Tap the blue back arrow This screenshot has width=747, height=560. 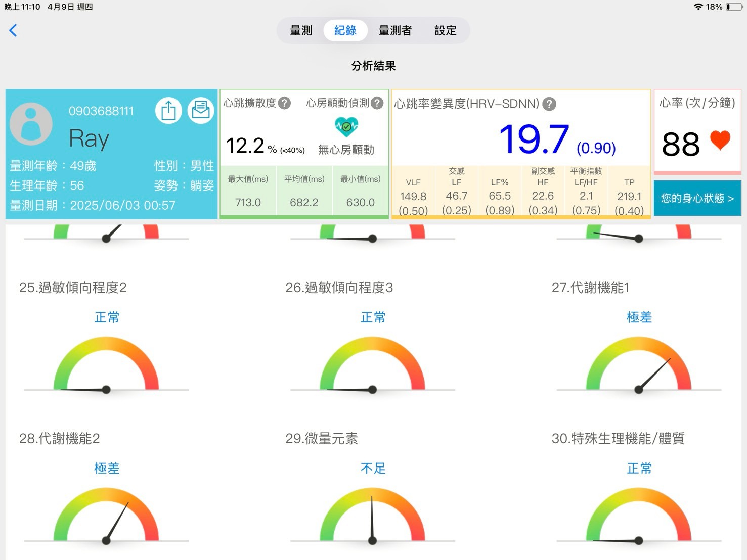click(x=13, y=30)
